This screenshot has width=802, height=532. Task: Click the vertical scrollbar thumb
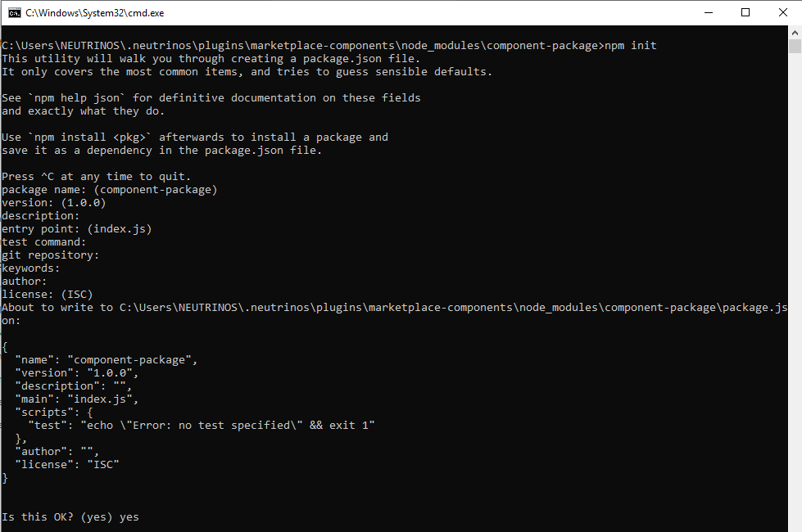795,46
